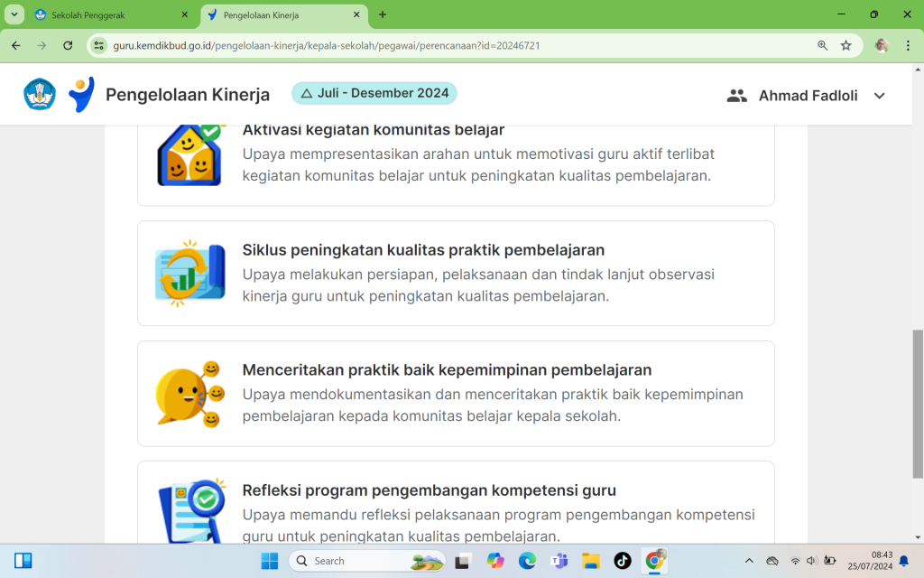
Task: Click the users icon beside Ahmad Fadloli
Action: click(737, 96)
